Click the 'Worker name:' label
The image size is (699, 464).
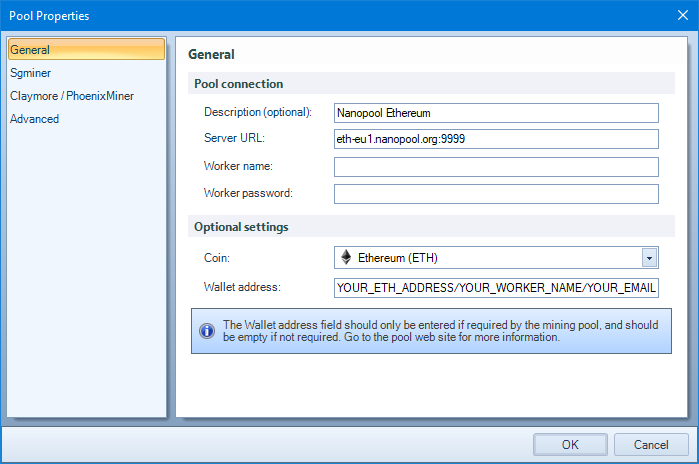tap(238, 166)
